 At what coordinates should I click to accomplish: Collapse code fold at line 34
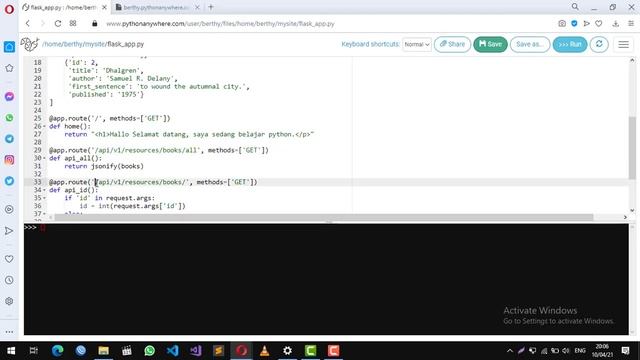pyautogui.click(x=44, y=190)
